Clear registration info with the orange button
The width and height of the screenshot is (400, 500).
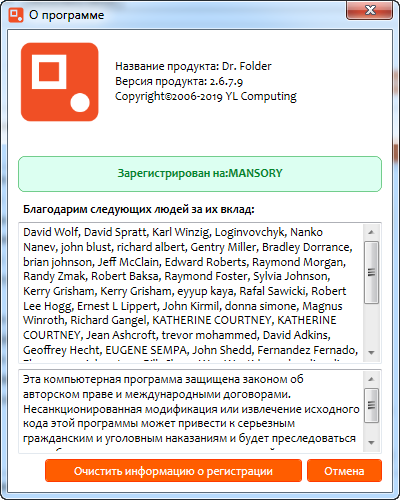click(173, 471)
